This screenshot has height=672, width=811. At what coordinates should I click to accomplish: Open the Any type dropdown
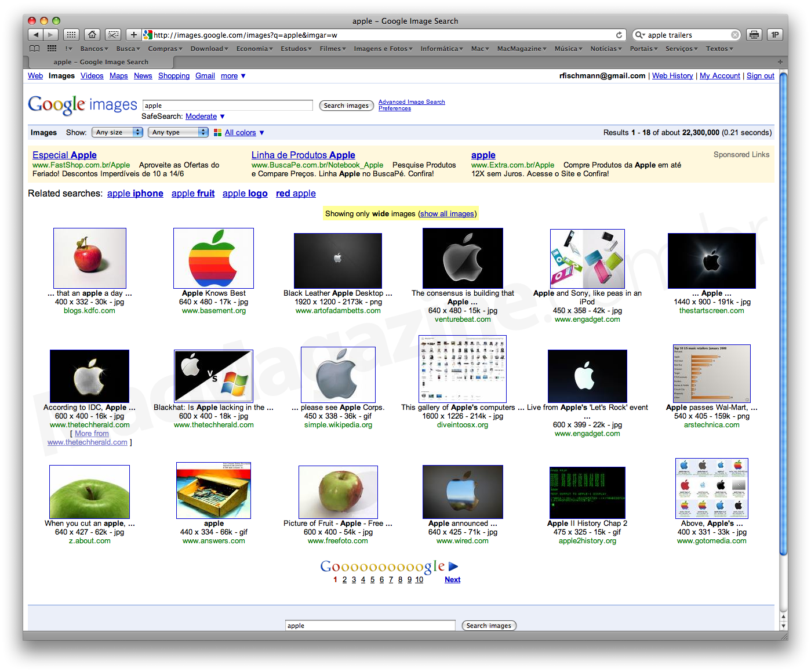pyautogui.click(x=179, y=132)
